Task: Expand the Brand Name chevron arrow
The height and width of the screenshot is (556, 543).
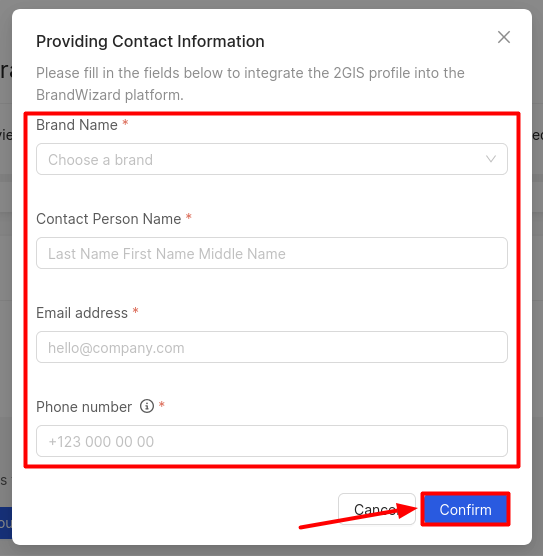Action: point(491,159)
